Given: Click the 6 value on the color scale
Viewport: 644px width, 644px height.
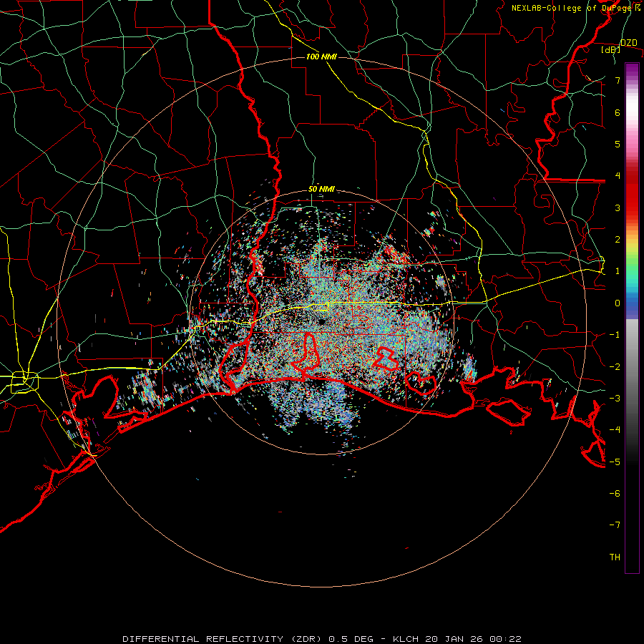Looking at the screenshot, I should point(618,112).
